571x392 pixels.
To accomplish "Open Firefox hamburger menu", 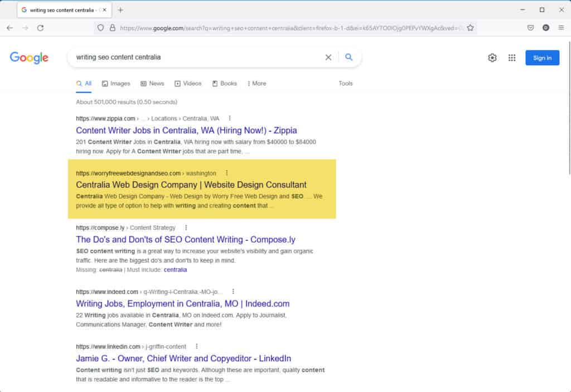I will pos(561,28).
